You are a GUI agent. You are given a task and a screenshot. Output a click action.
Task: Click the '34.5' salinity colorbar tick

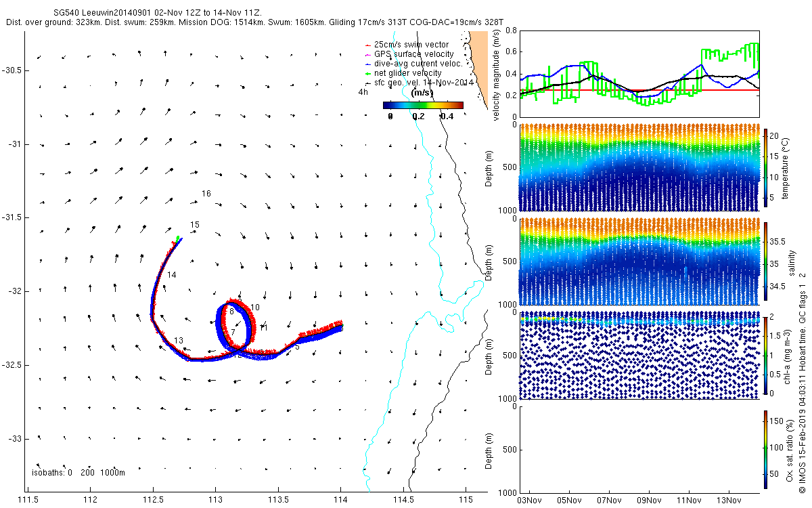(x=778, y=287)
